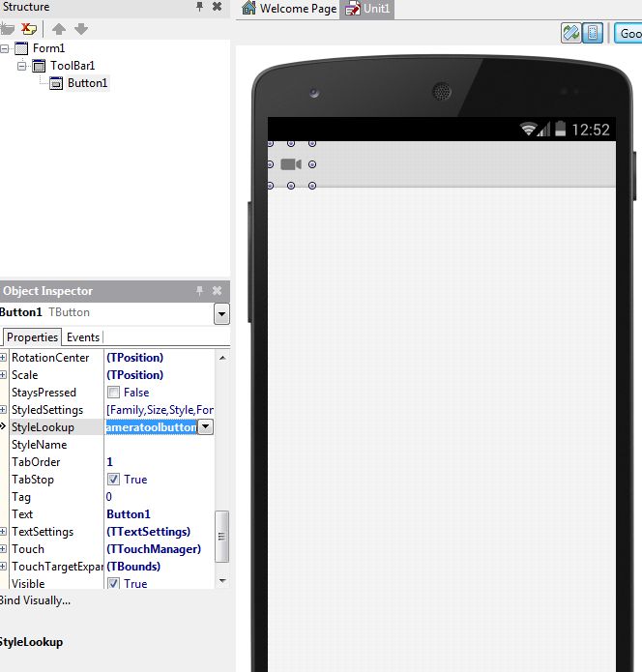Image resolution: width=642 pixels, height=672 pixels.
Task: Pin the Structure panel
Action: click(x=199, y=7)
